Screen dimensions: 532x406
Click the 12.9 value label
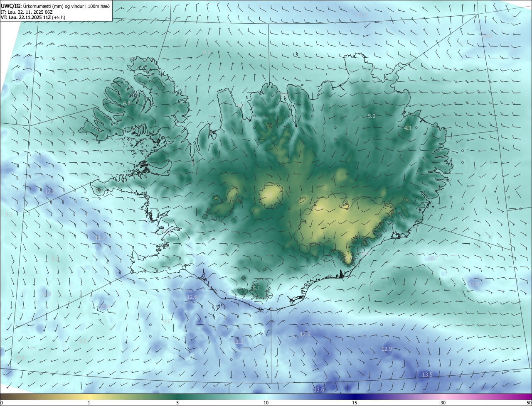(x=387, y=349)
